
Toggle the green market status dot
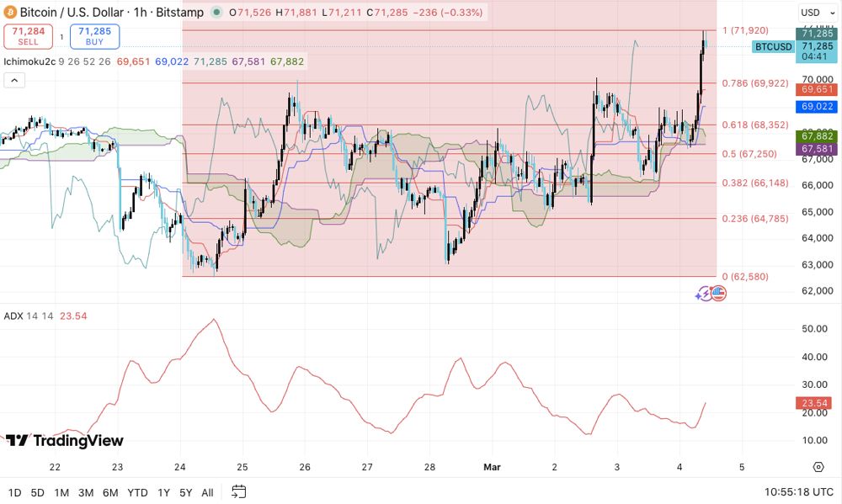pos(216,13)
